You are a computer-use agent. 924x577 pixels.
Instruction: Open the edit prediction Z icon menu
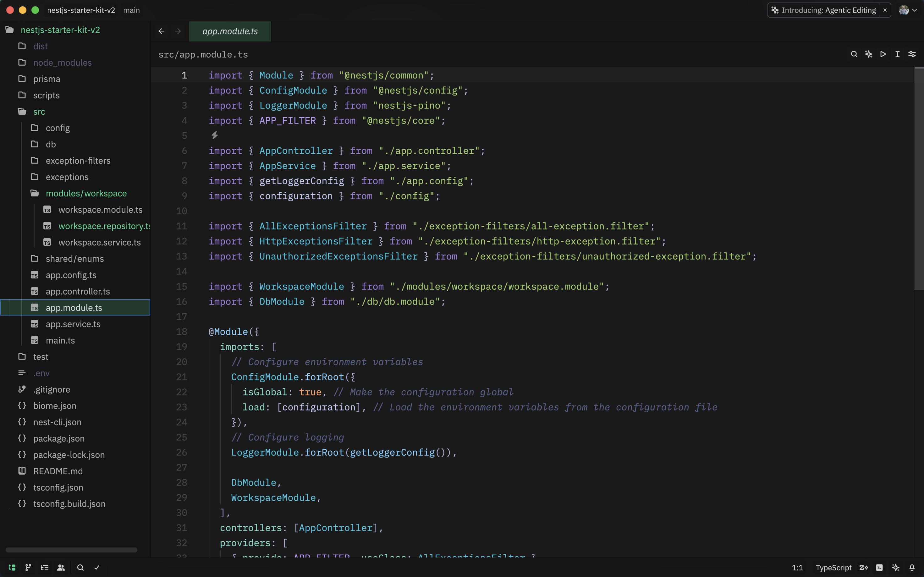[x=863, y=568]
